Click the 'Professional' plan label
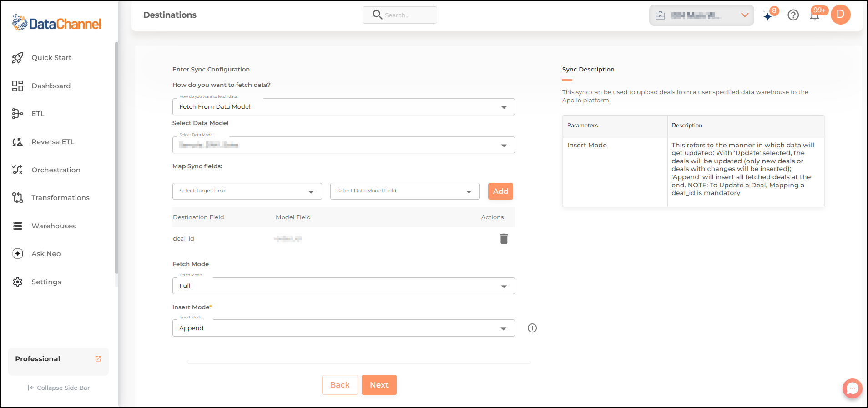This screenshot has width=868, height=408. pyautogui.click(x=38, y=359)
